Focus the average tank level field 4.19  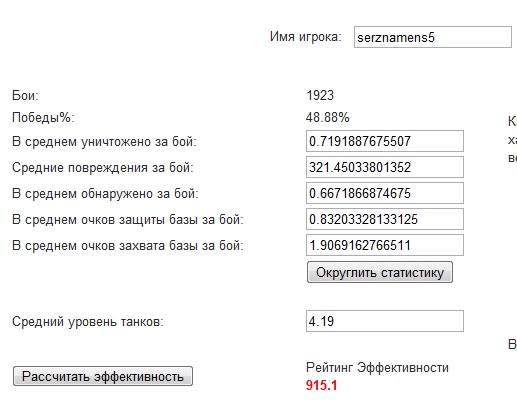tap(385, 321)
